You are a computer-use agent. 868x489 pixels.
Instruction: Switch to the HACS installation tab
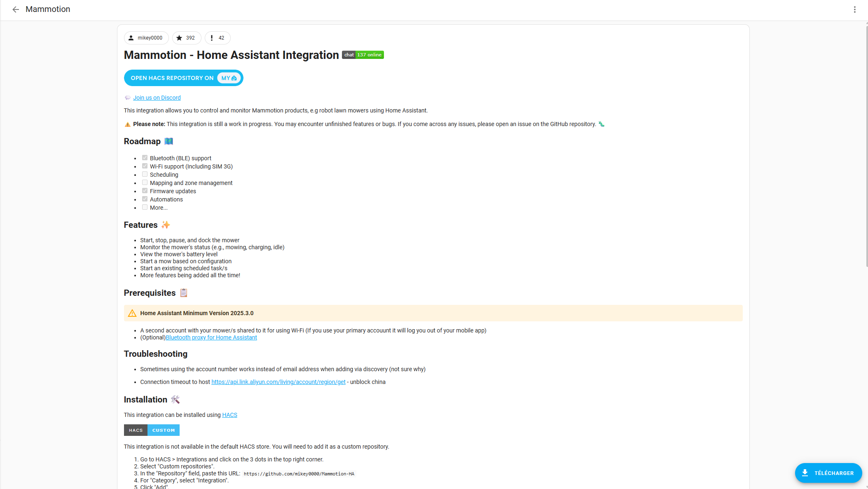point(136,430)
